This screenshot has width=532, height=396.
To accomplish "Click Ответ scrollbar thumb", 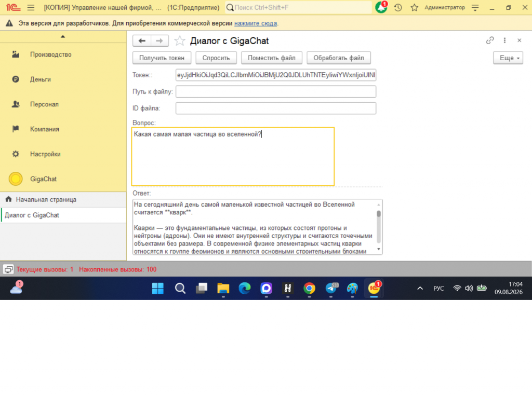I will [379, 214].
